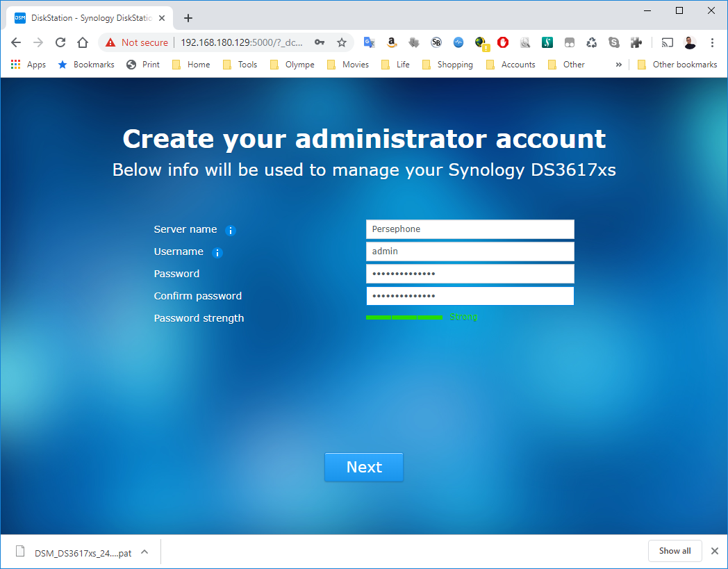This screenshot has height=569, width=728.
Task: Click the Username field containing admin
Action: [470, 251]
